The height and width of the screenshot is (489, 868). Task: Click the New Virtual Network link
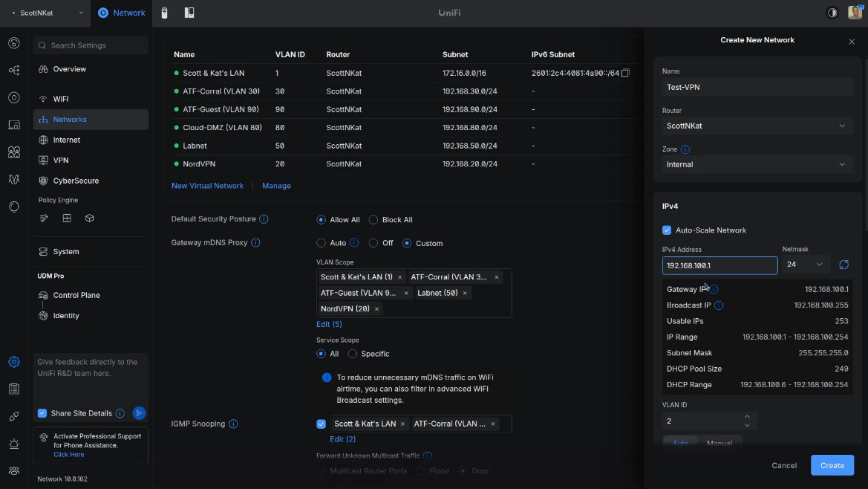(207, 186)
